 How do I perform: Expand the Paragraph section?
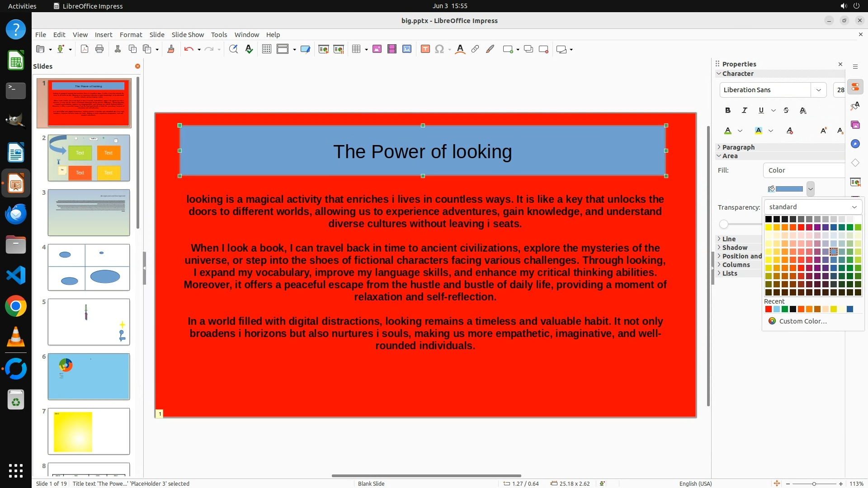click(x=738, y=147)
